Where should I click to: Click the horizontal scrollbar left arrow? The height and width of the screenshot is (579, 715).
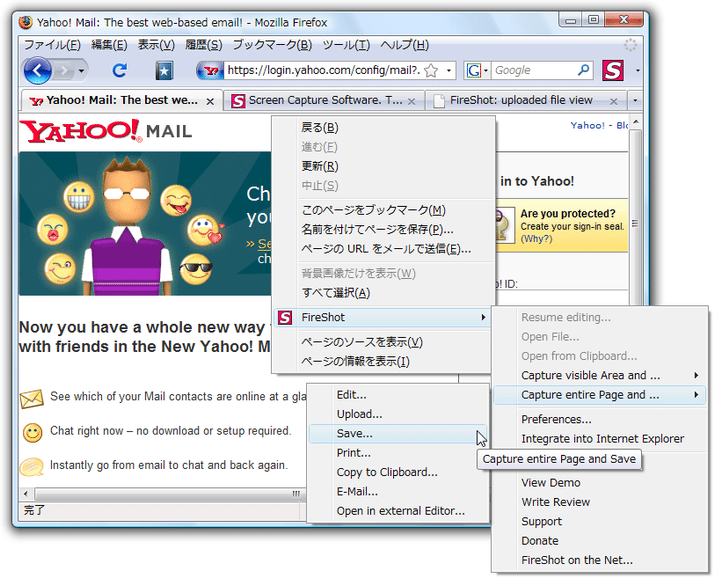click(x=26, y=494)
